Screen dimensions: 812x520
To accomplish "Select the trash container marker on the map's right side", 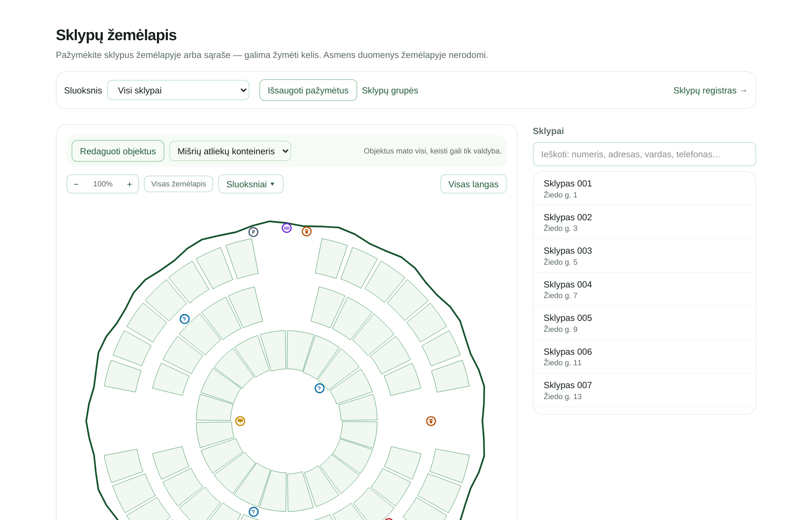I will point(431,421).
